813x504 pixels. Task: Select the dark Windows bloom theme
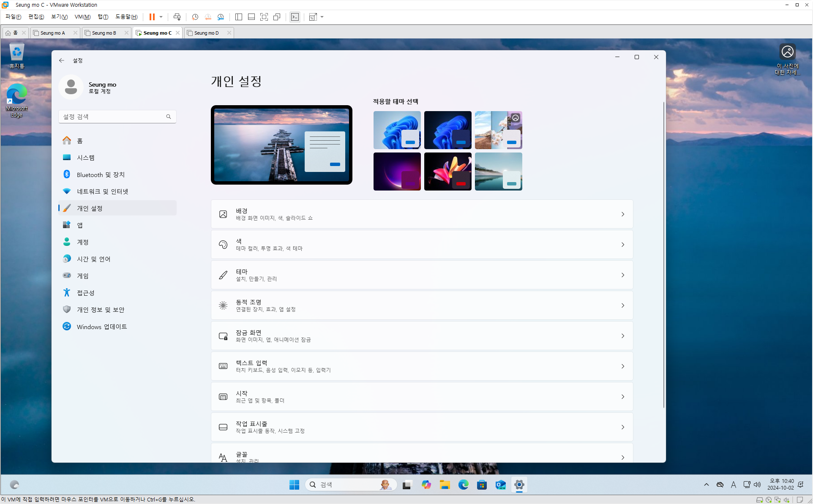(447, 130)
